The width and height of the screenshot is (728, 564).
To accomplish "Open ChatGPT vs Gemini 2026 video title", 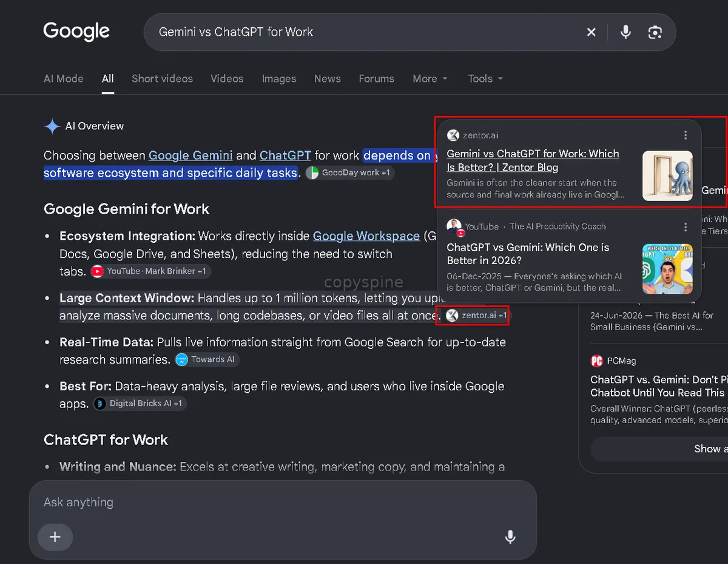I will pyautogui.click(x=528, y=254).
